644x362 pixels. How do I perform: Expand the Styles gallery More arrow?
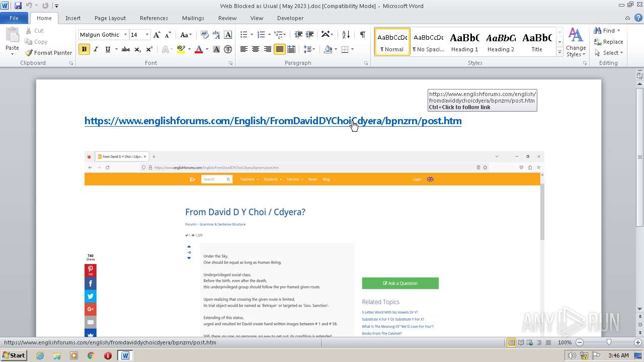pyautogui.click(x=559, y=52)
